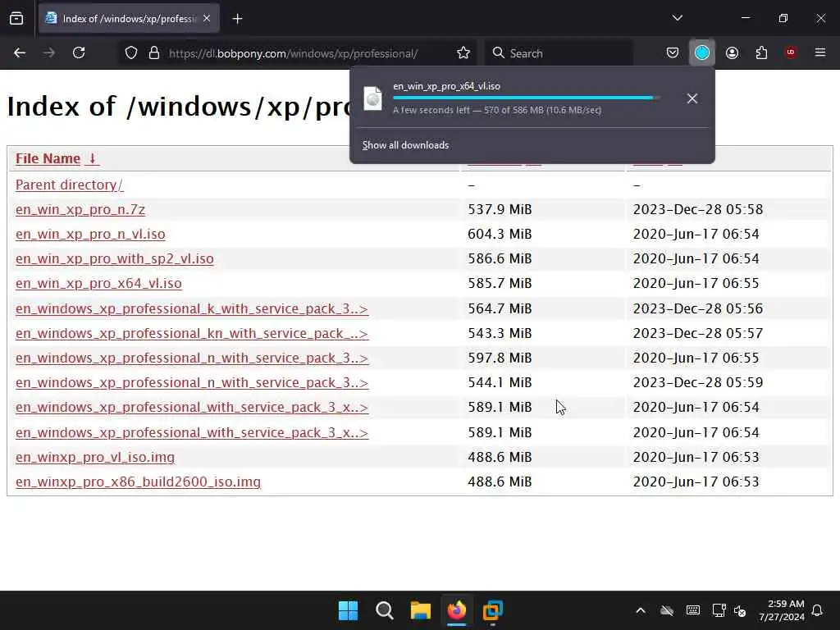
Task: Open the tracking protection shield icon
Action: [x=131, y=52]
